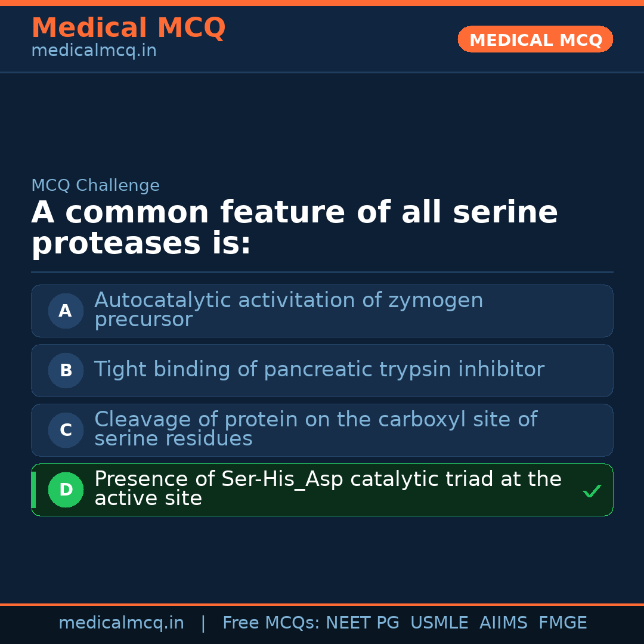
Task: Select 'Presence of Ser-His_Asp catalytic triad' answer
Action: (x=327, y=488)
